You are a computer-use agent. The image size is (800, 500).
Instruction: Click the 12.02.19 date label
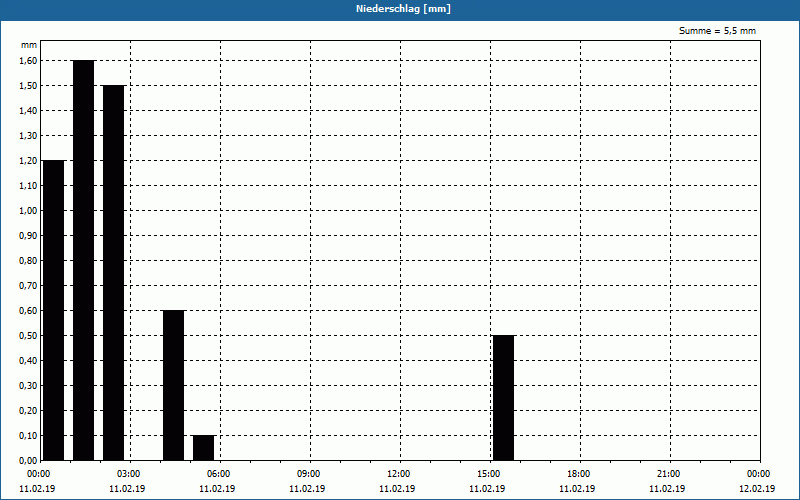(x=757, y=489)
